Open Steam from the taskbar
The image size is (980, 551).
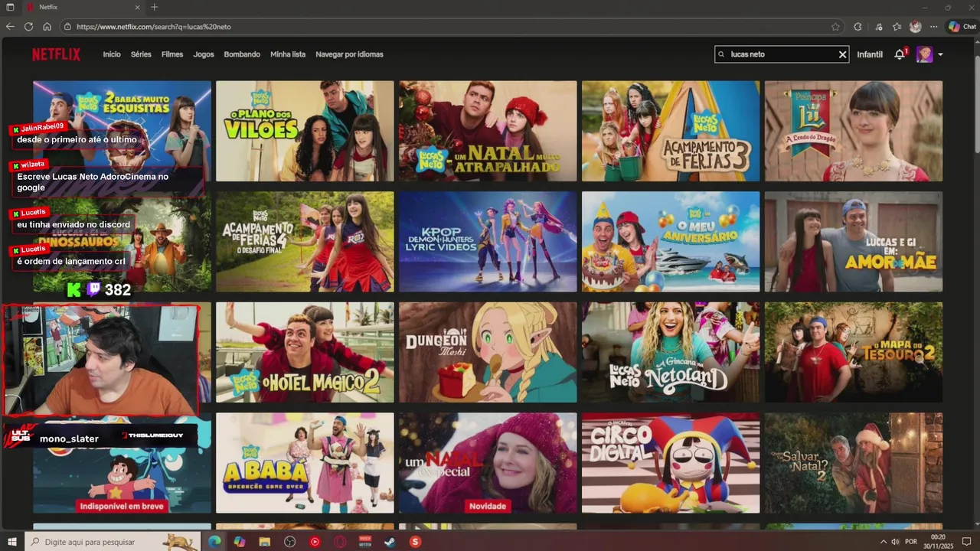click(390, 542)
